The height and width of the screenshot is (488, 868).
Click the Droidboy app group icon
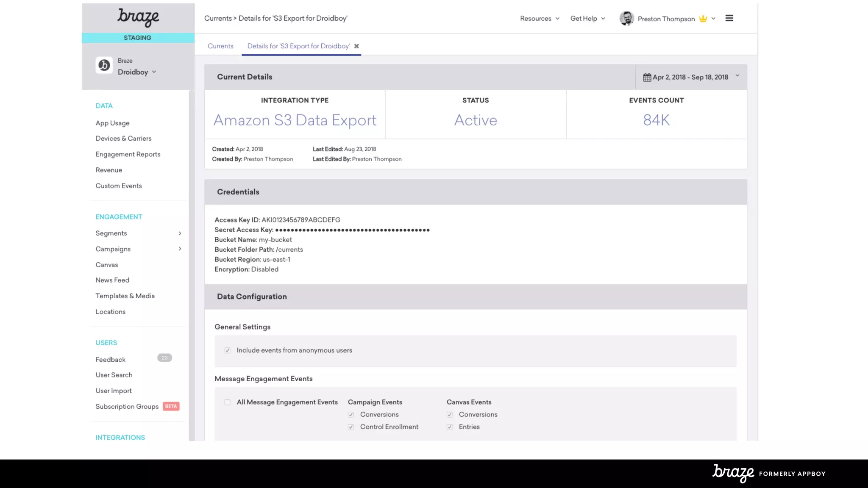pyautogui.click(x=104, y=65)
